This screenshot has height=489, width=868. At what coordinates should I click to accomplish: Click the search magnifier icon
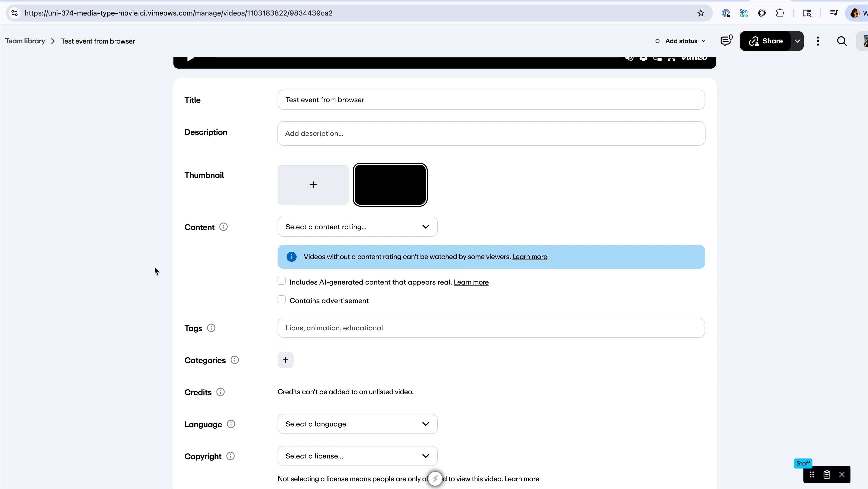pyautogui.click(x=842, y=41)
